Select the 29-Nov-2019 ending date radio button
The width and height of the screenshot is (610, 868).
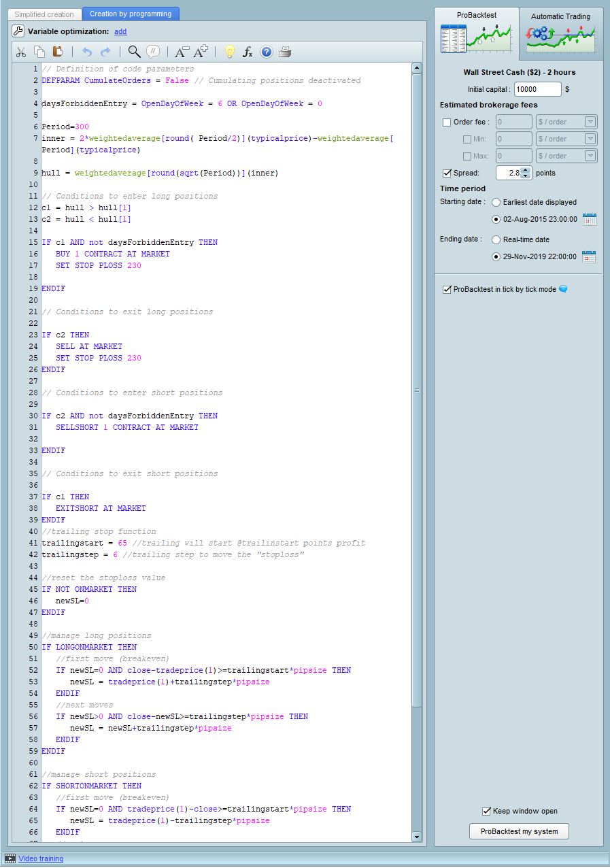pos(496,256)
